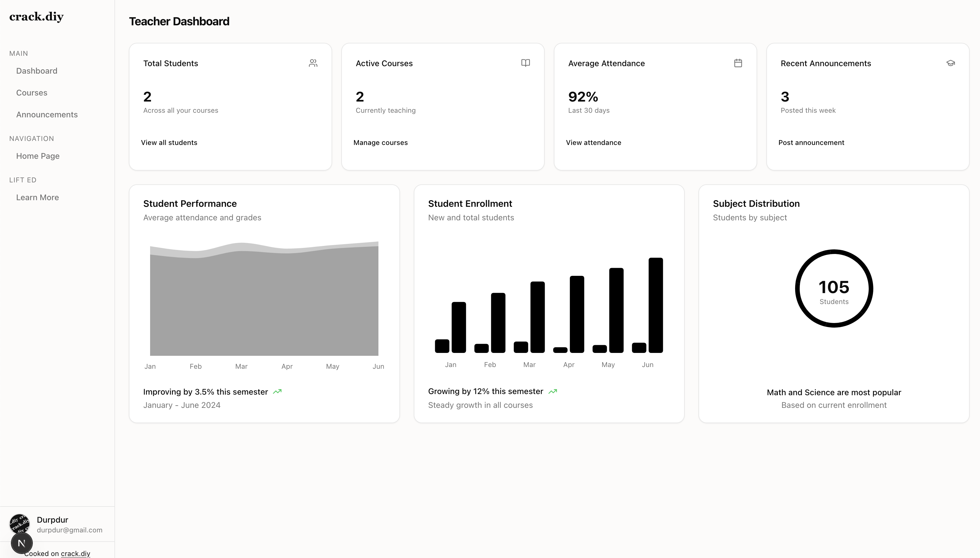
Task: Click the Average Attendance calendar icon
Action: [x=738, y=63]
